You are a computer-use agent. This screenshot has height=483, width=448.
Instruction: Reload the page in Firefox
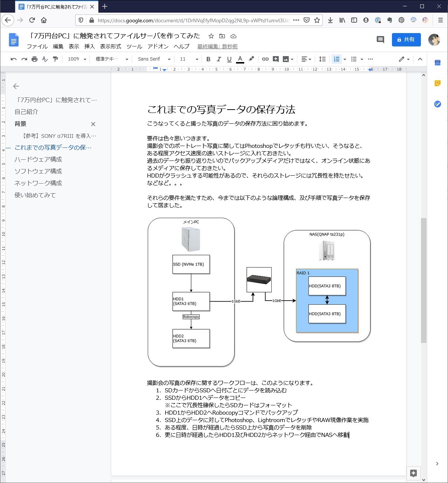point(32,20)
